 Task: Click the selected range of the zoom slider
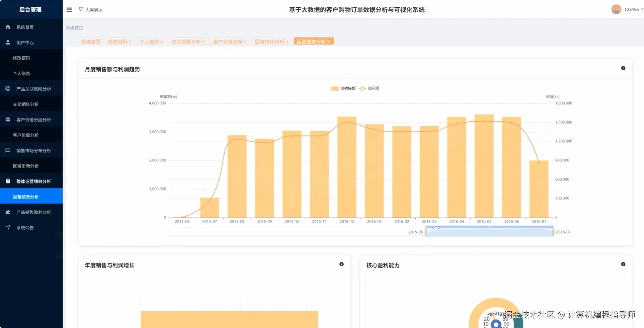[489, 232]
